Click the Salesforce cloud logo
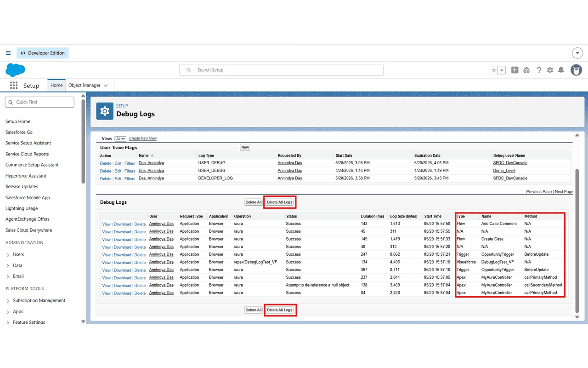This screenshot has height=368, width=588. pyautogui.click(x=15, y=70)
